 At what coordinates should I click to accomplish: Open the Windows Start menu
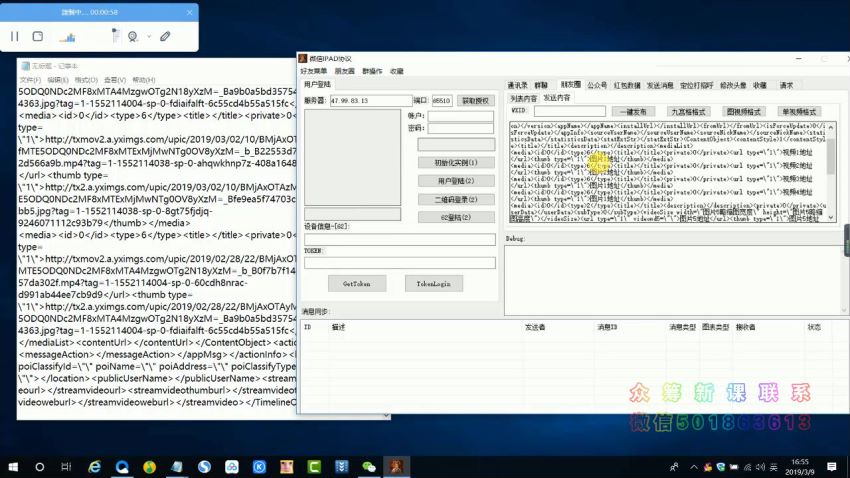click(13, 467)
